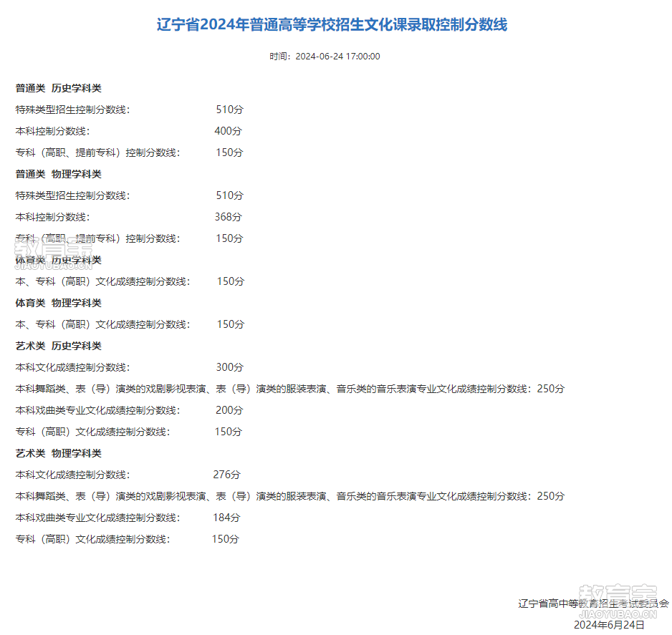Image resolution: width=672 pixels, height=635 pixels.
Task: Click label 本科控制分数线 under 普通类 物理学科类
Action: coord(53,217)
